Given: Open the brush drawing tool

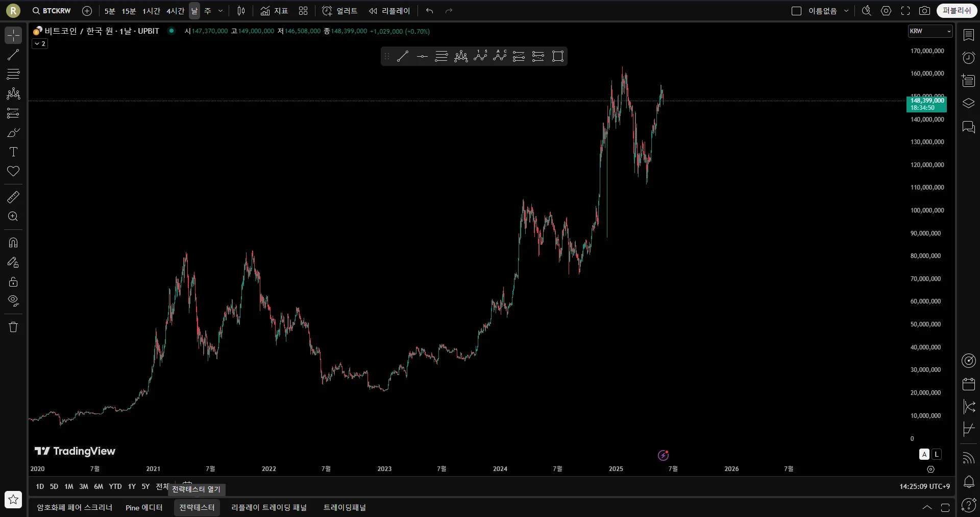Looking at the screenshot, I should point(13,133).
